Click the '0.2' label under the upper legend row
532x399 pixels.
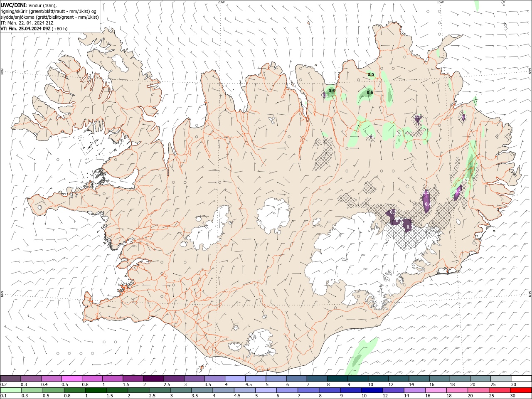(3, 384)
